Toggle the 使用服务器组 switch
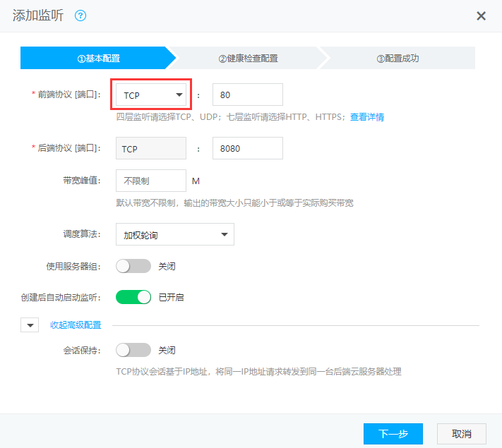The height and width of the screenshot is (448, 502). pyautogui.click(x=133, y=266)
